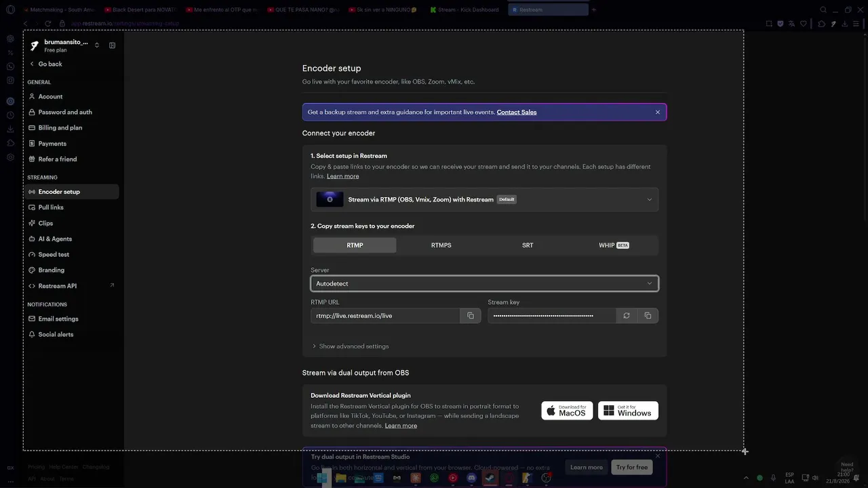The height and width of the screenshot is (488, 868).
Task: Open the system tray hidden icons chevron
Action: tap(746, 478)
